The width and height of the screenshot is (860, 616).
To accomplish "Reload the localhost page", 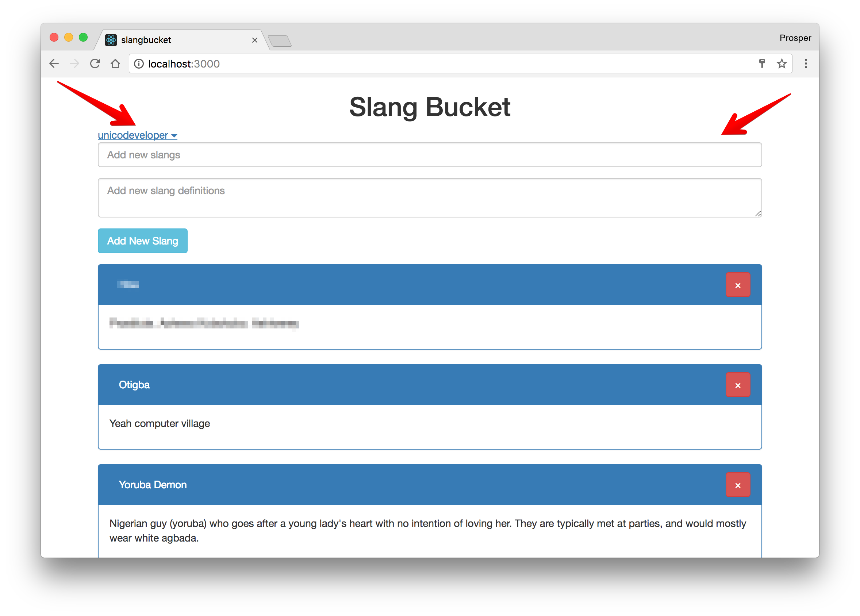I will [x=95, y=64].
